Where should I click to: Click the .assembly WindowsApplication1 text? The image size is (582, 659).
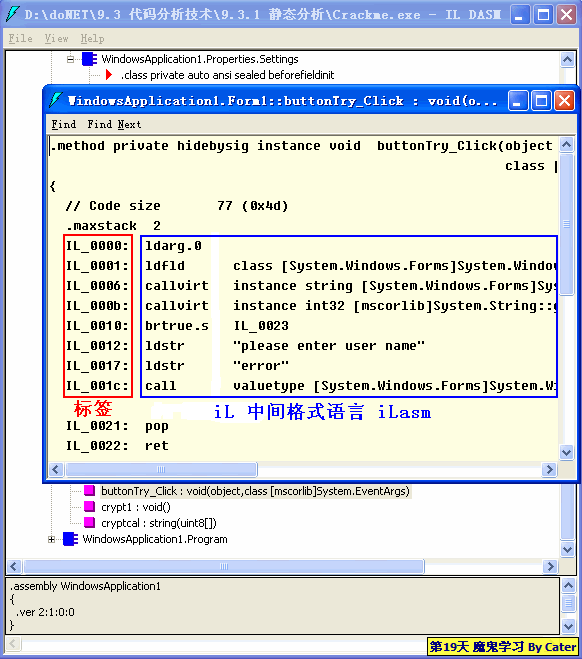coord(85,586)
